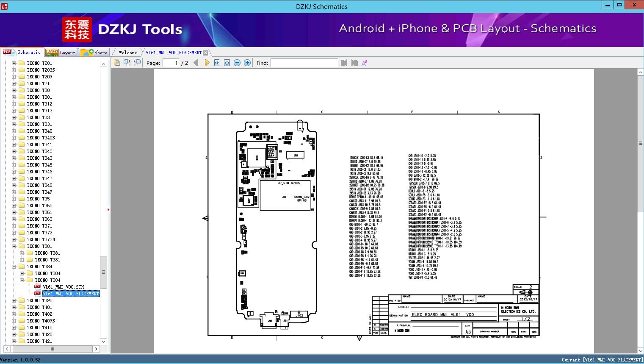Click the Find text field

click(304, 63)
